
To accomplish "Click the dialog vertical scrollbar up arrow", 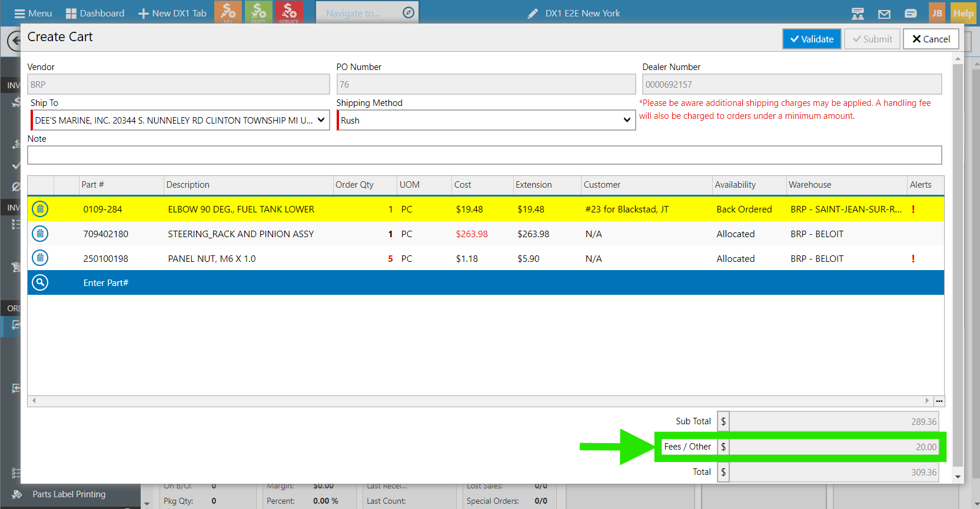I will (958, 58).
